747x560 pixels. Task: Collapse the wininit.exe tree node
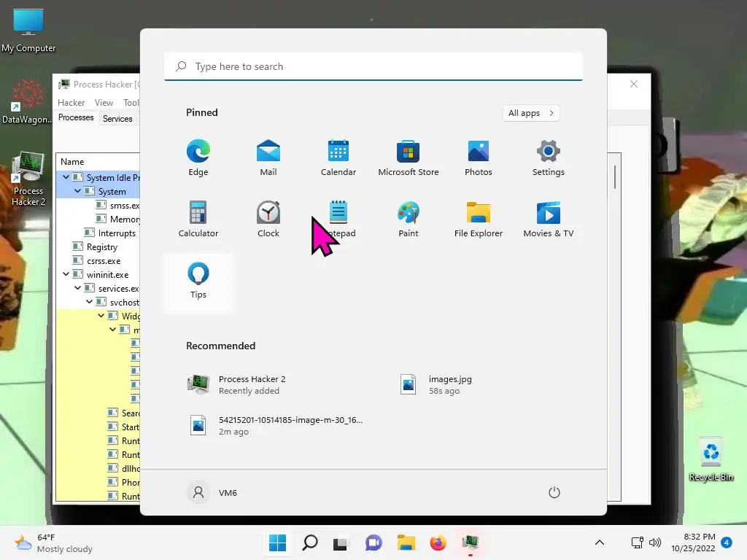click(x=66, y=274)
